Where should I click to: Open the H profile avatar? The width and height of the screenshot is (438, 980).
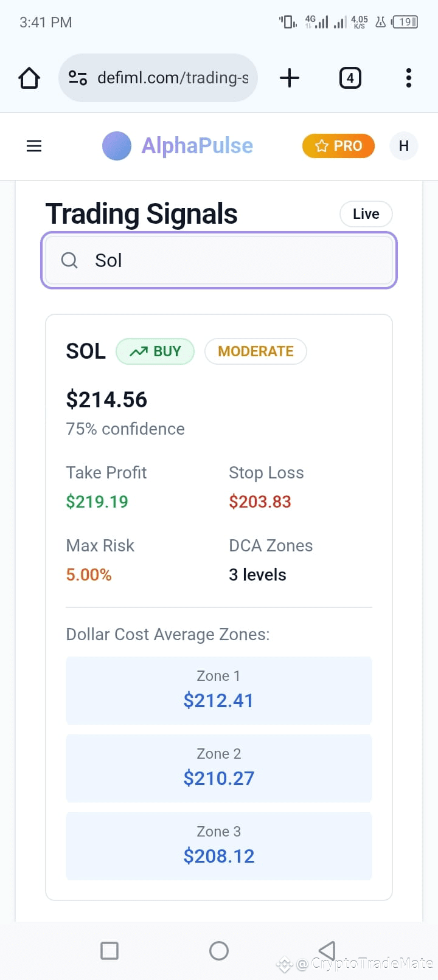[x=404, y=146]
